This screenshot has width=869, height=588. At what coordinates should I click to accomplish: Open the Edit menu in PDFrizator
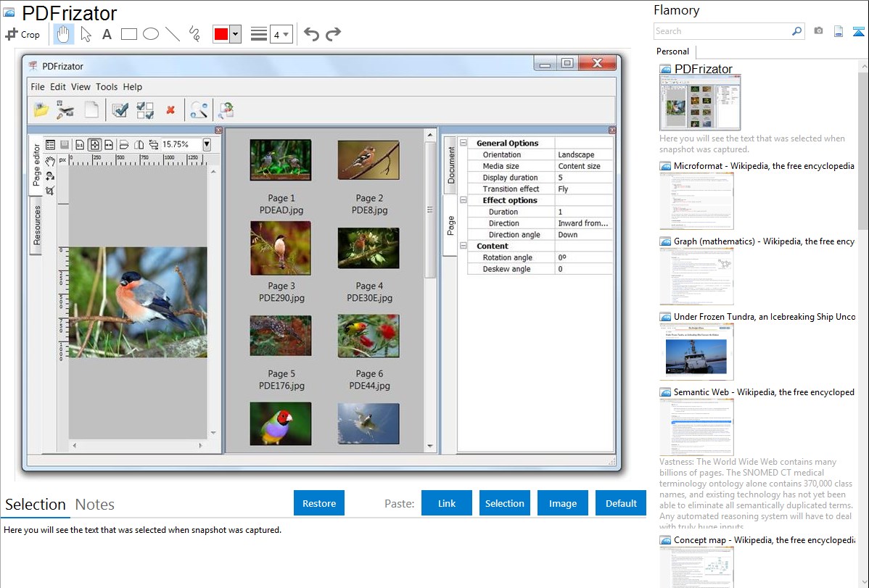pos(57,87)
